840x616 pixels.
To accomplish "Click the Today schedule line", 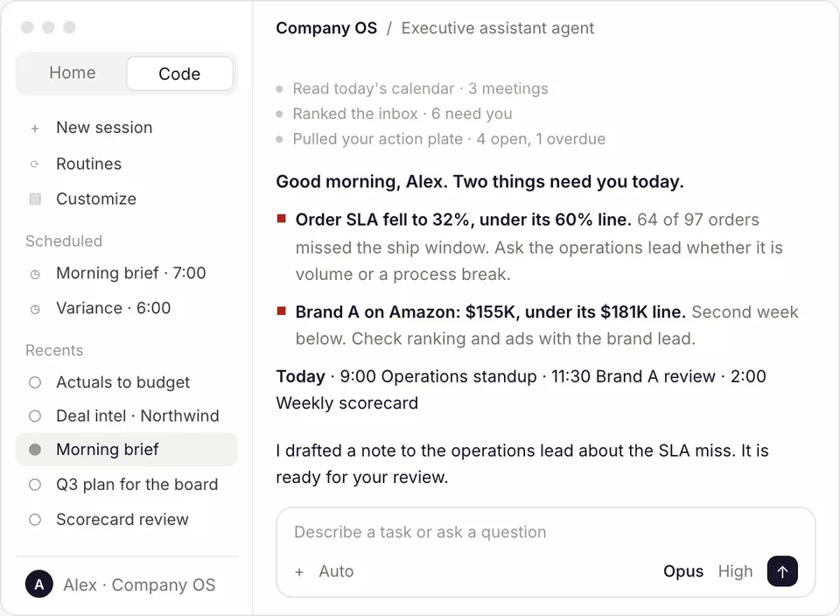I will 521,389.
